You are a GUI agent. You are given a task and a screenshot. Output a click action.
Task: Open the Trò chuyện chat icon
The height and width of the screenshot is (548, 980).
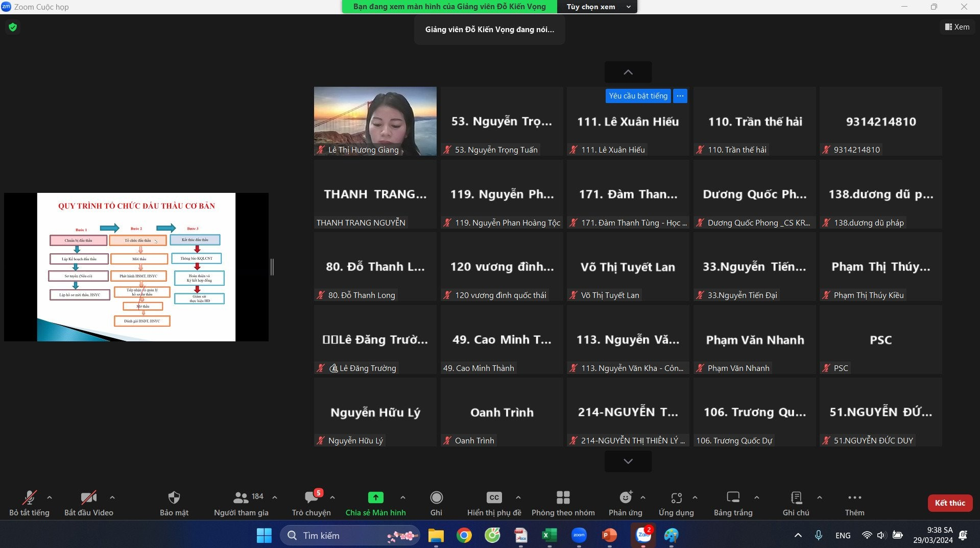coord(311,498)
